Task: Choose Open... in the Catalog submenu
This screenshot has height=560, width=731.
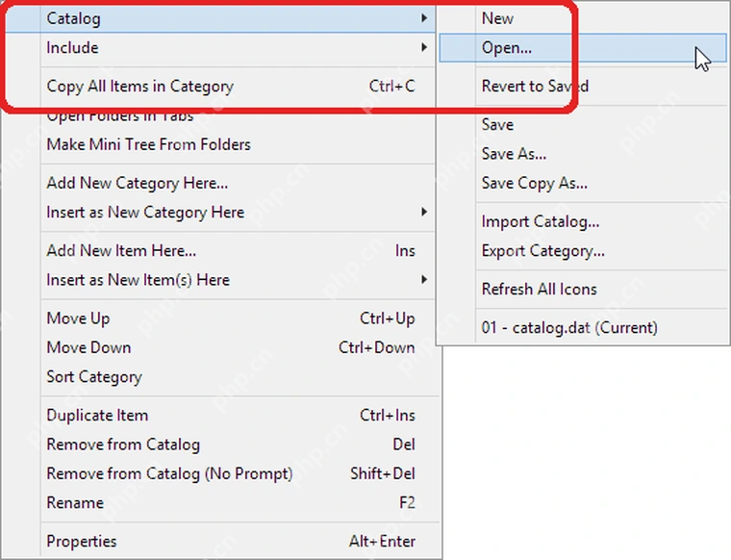Action: [583, 47]
